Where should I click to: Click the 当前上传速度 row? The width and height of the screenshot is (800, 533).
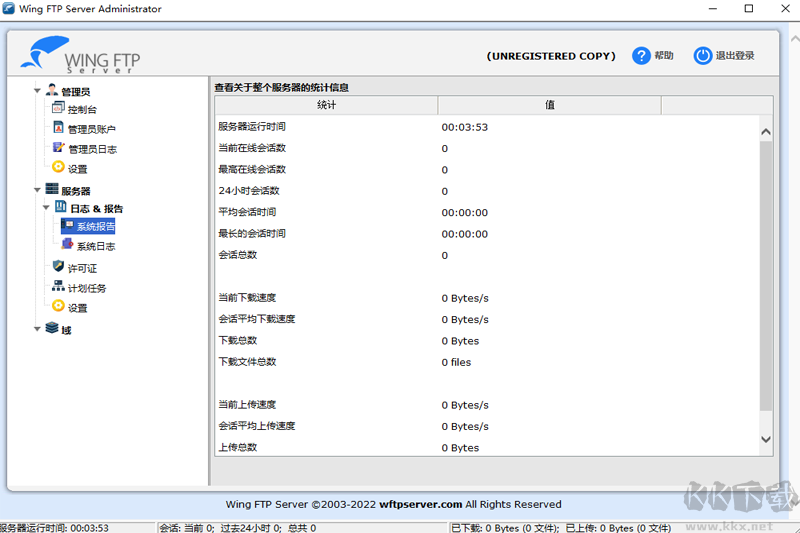[x=487, y=405]
